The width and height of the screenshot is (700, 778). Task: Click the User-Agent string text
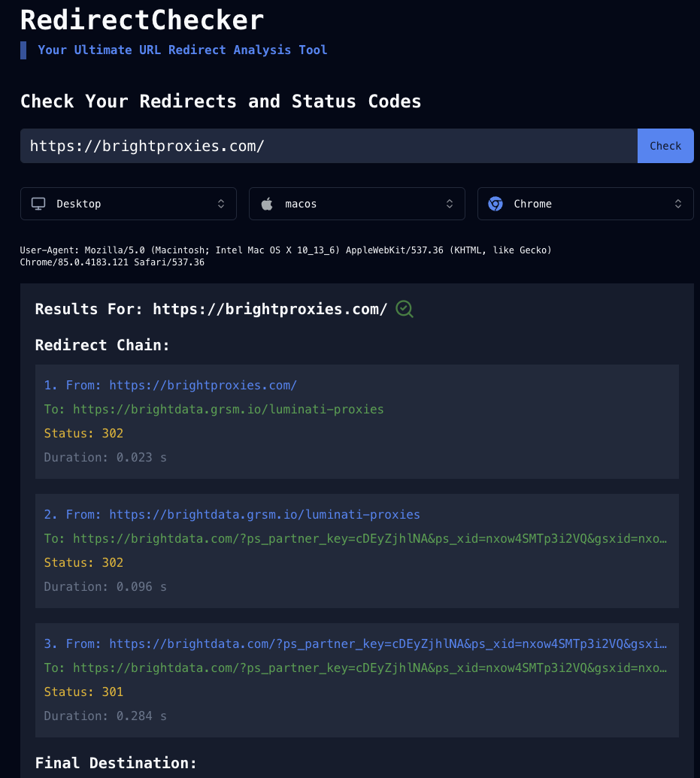click(x=286, y=256)
